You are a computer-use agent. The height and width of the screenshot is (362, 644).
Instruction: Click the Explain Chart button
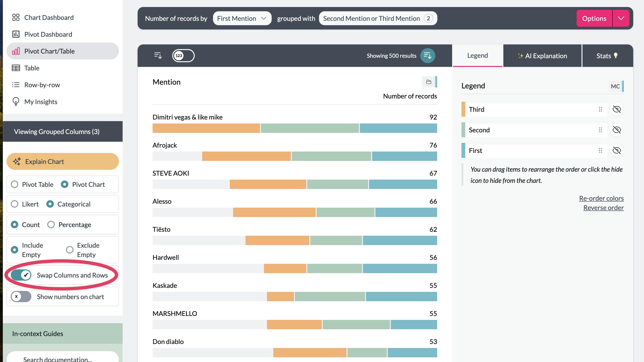62,161
